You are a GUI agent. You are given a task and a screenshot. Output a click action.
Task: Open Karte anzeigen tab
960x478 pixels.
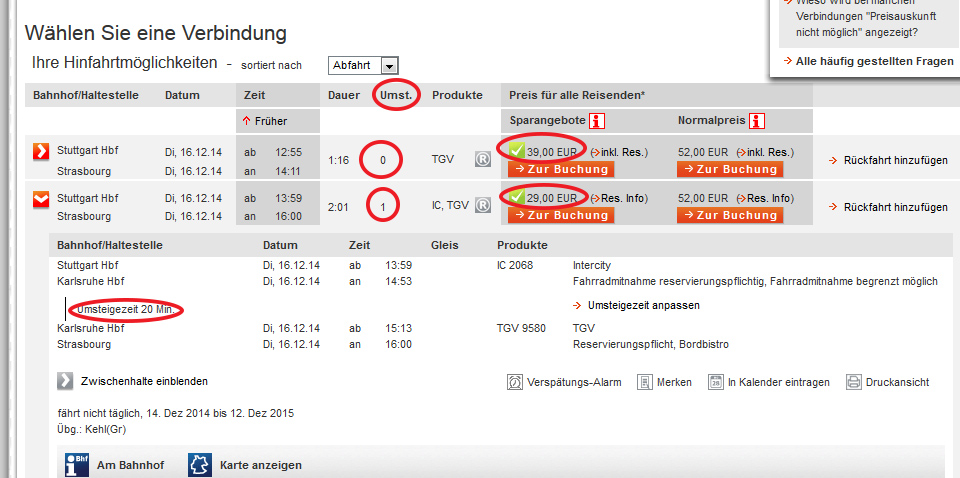261,466
